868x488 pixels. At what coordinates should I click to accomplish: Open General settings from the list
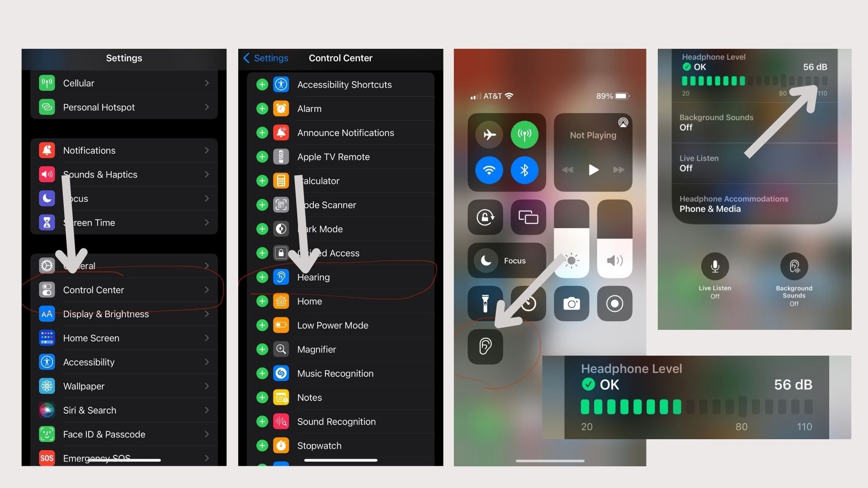pyautogui.click(x=124, y=266)
